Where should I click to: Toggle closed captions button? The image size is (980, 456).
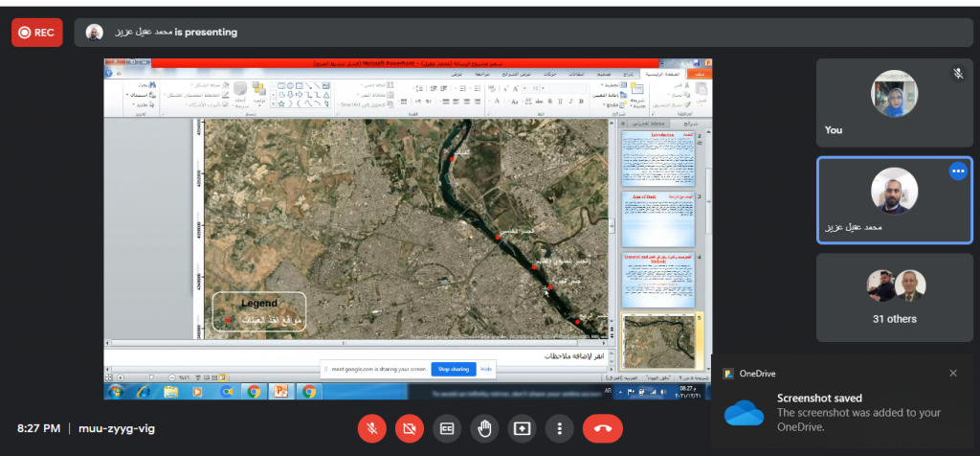click(447, 428)
